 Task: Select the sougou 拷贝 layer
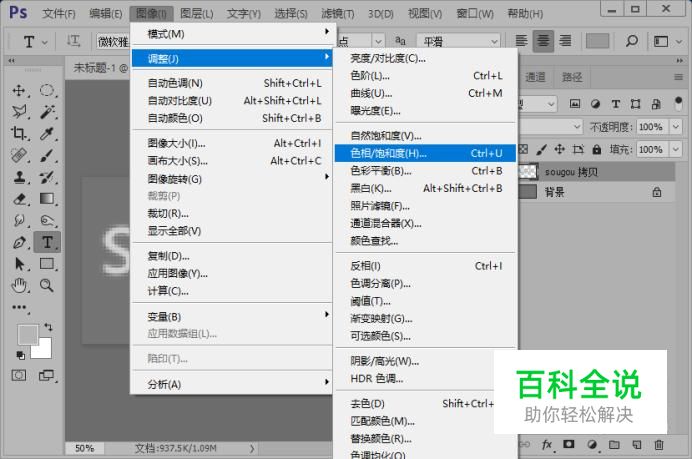(x=597, y=172)
